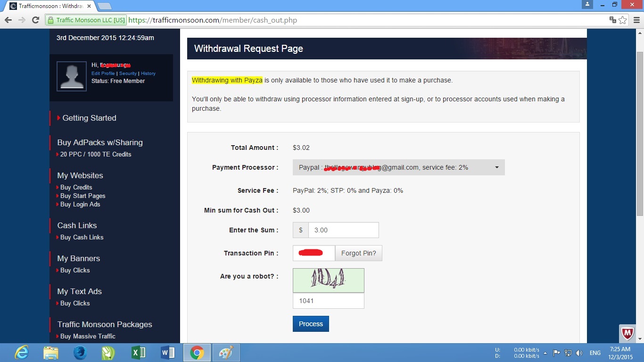Click the browser Forward arrow
This screenshot has height=362, width=644.
point(22,20)
